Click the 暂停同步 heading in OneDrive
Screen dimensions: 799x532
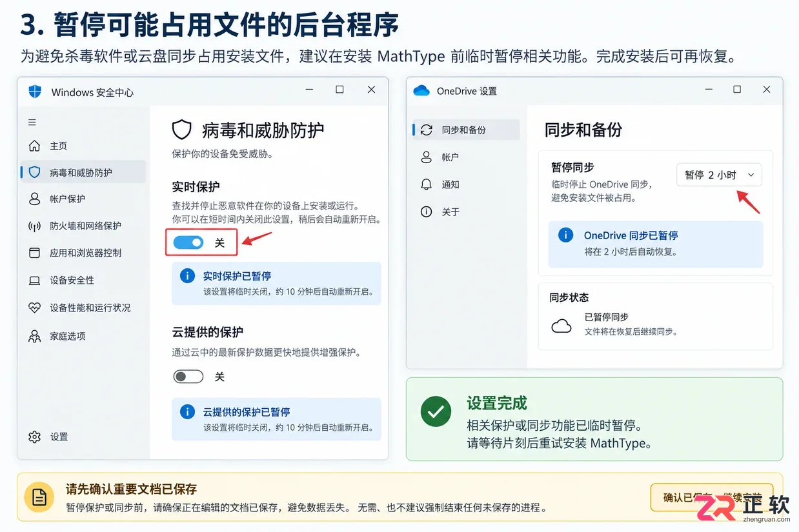[572, 167]
